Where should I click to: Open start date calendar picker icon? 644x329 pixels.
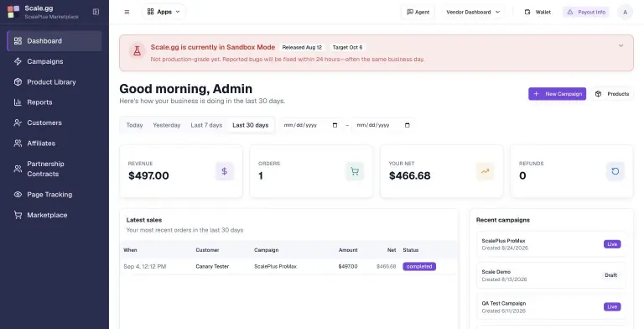335,125
